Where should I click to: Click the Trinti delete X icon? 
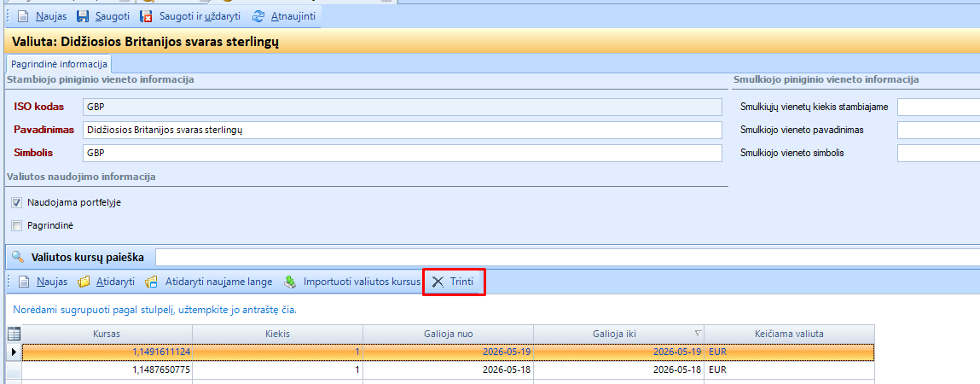tap(438, 282)
